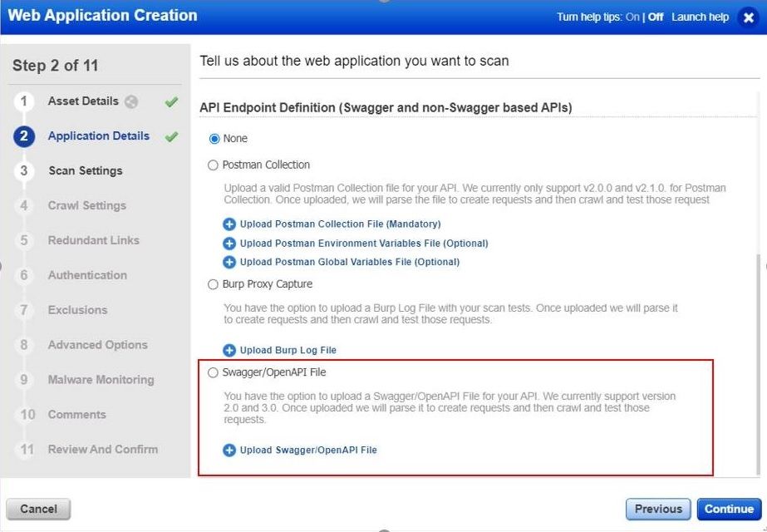This screenshot has height=532, width=767.
Task: Click the vertical scrollbar of the form
Action: click(x=759, y=364)
